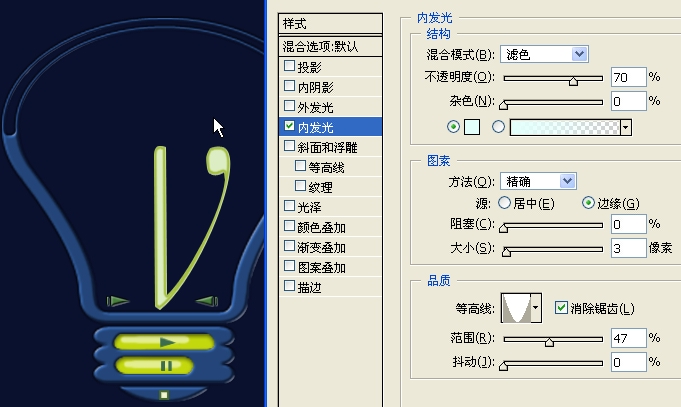Click the glow gradient preview bar

click(x=565, y=127)
